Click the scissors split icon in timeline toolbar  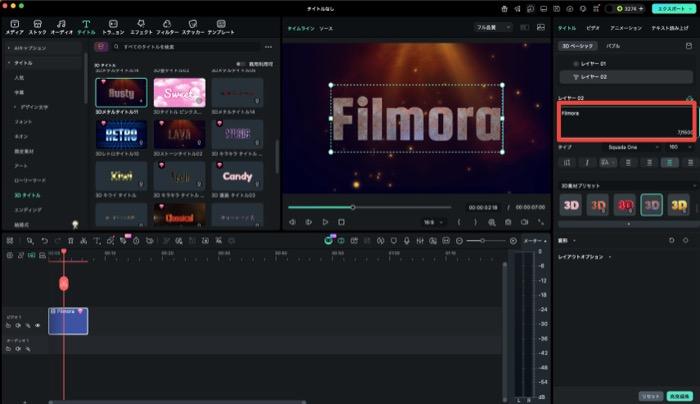pos(83,241)
